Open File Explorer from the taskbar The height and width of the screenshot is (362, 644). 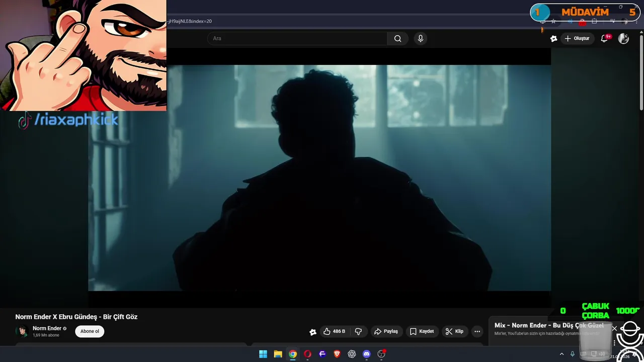(x=278, y=354)
